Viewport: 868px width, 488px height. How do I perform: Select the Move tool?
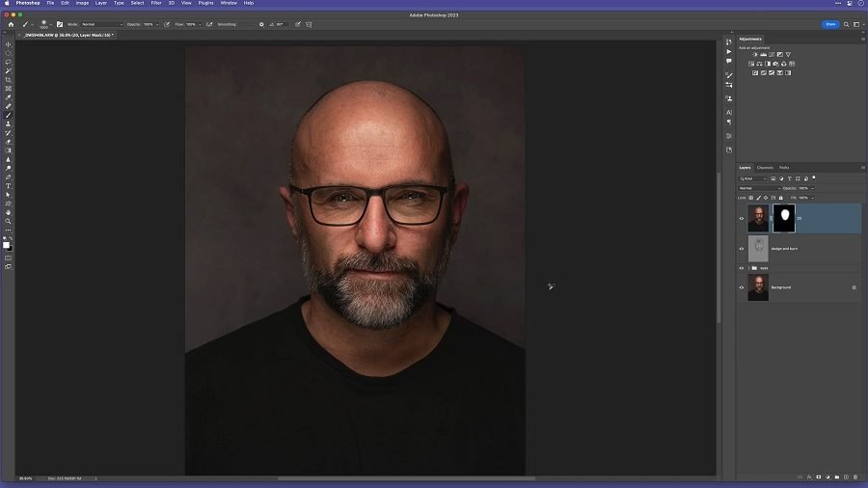(x=9, y=44)
